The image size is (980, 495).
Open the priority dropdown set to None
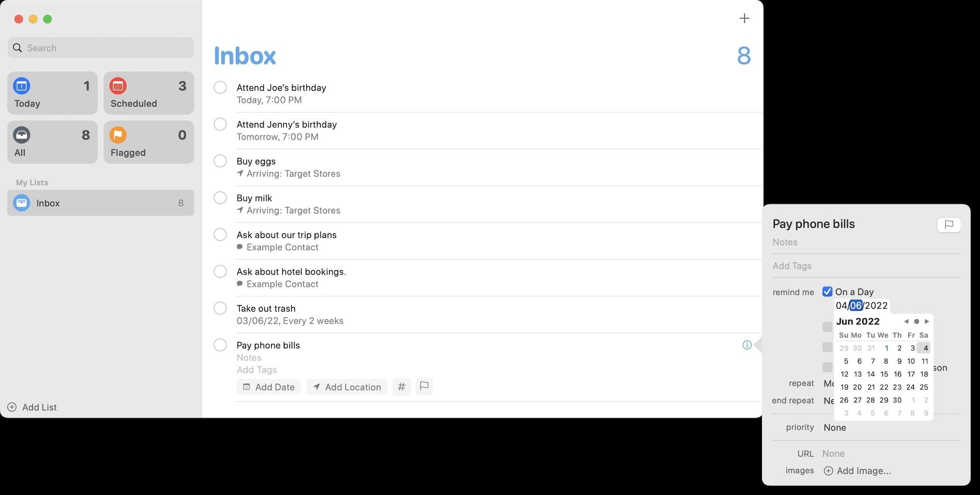coord(835,427)
